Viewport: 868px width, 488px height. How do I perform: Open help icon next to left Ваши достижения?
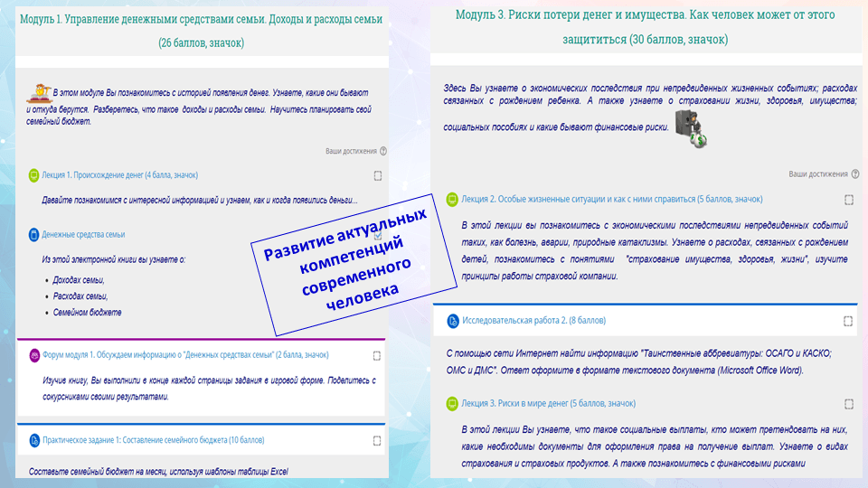coord(383,151)
